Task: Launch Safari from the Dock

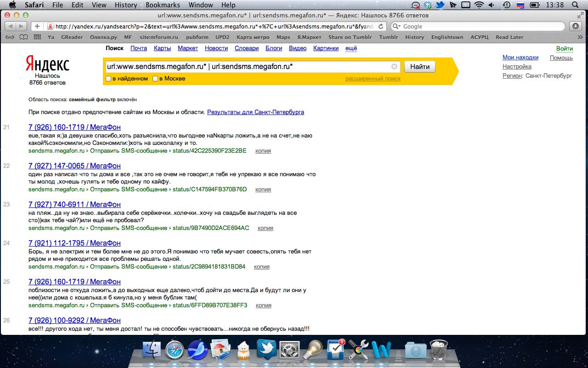Action: coord(175,351)
